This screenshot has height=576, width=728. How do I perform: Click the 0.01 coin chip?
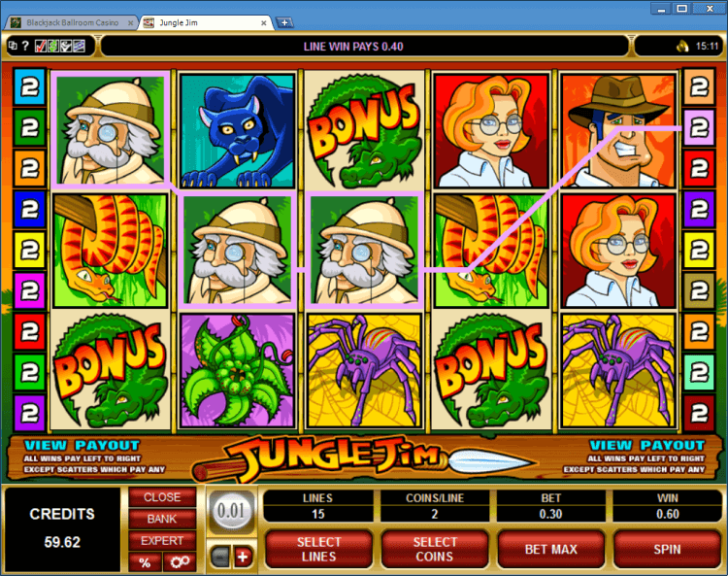[x=231, y=512]
